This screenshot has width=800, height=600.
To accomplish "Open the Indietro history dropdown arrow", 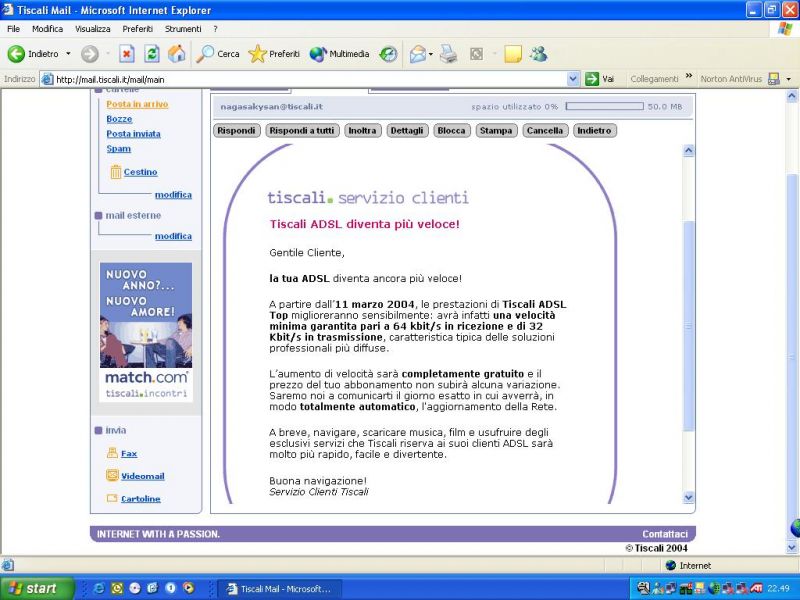I will pyautogui.click(x=68, y=54).
